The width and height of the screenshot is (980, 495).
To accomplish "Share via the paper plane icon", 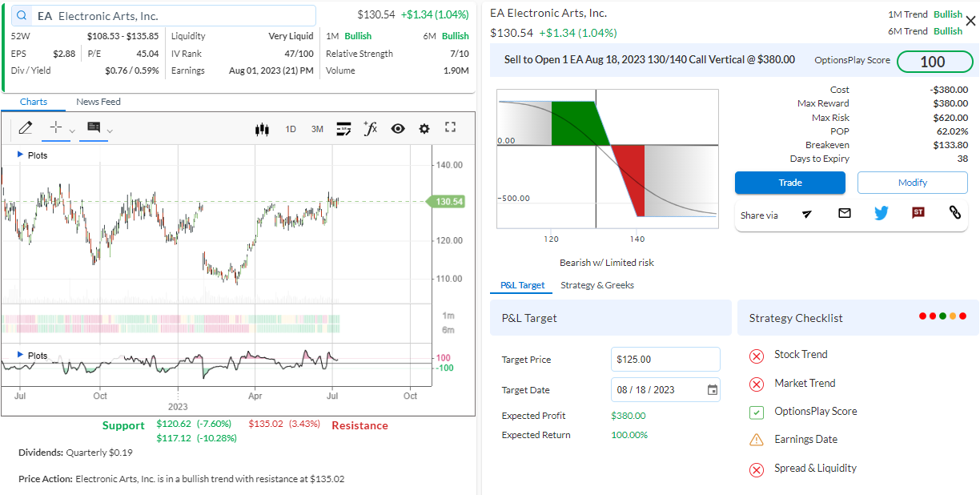I will click(x=807, y=214).
